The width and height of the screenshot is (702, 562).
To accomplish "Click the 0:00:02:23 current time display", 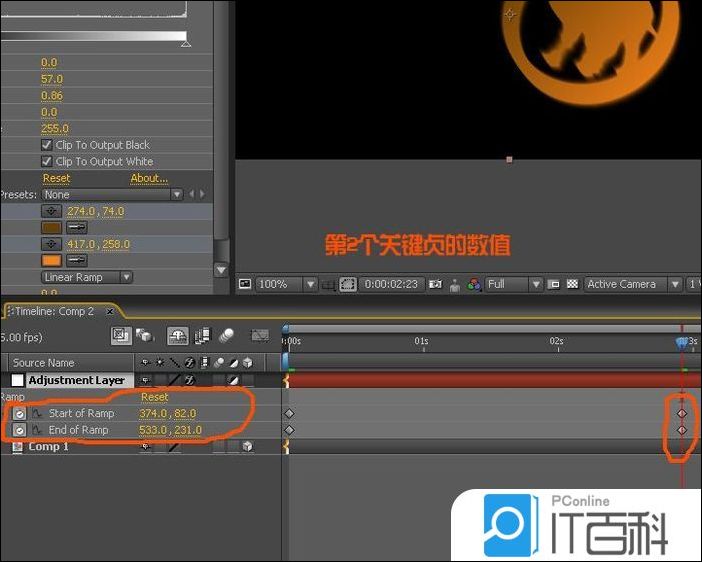I will click(391, 284).
